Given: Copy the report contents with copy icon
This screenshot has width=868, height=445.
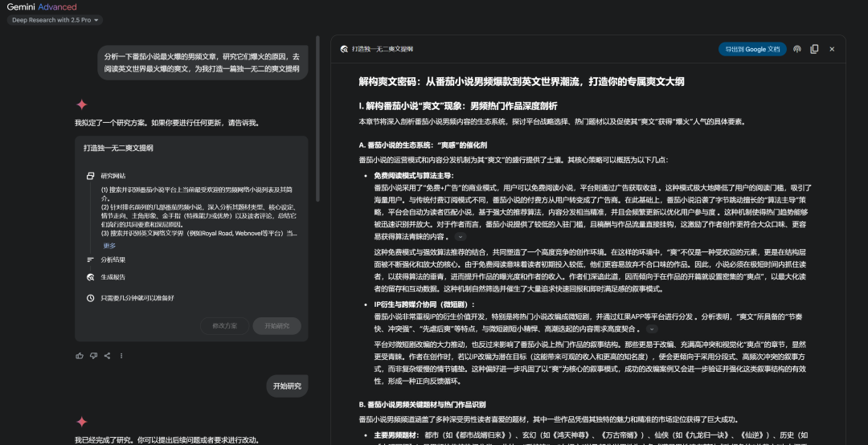Looking at the screenshot, I should [814, 49].
